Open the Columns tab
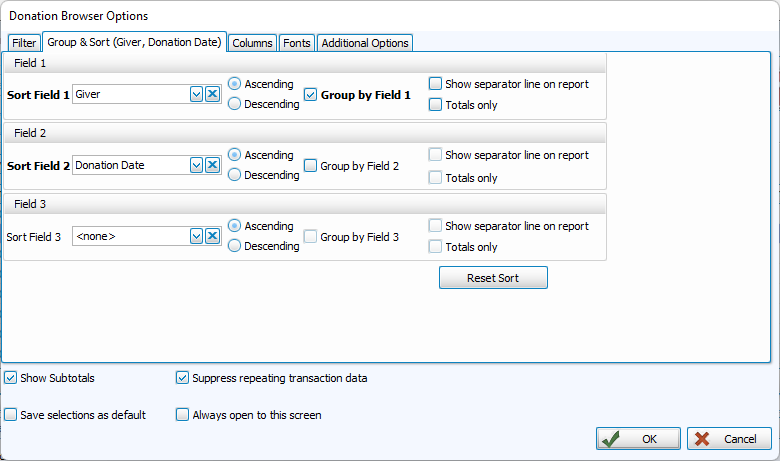The height and width of the screenshot is (461, 780). [252, 43]
